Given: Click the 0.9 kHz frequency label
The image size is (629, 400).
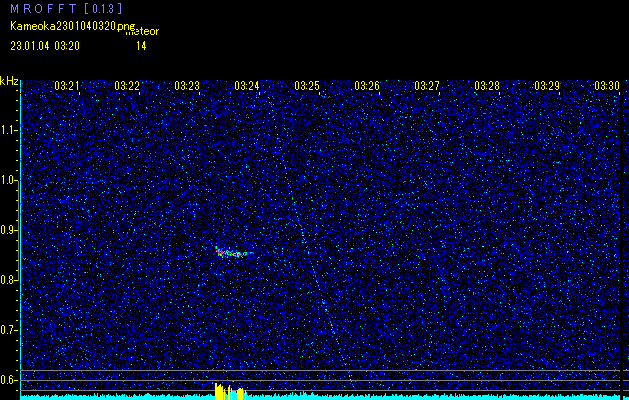Looking at the screenshot, I should coord(8,230).
